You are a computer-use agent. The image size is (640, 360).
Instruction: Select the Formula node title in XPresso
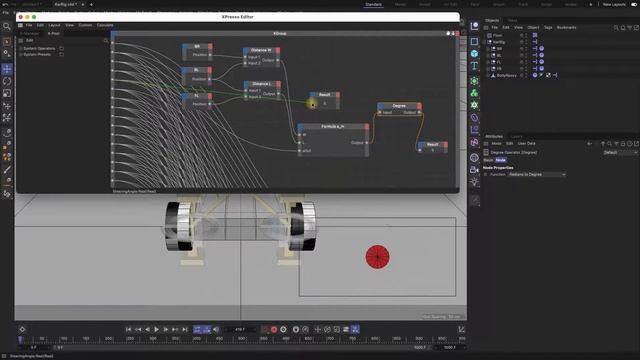333,127
